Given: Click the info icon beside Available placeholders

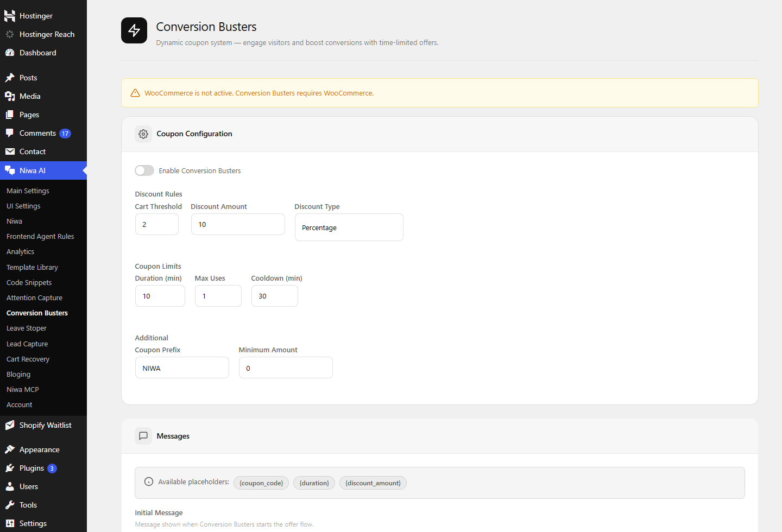Looking at the screenshot, I should (x=149, y=482).
